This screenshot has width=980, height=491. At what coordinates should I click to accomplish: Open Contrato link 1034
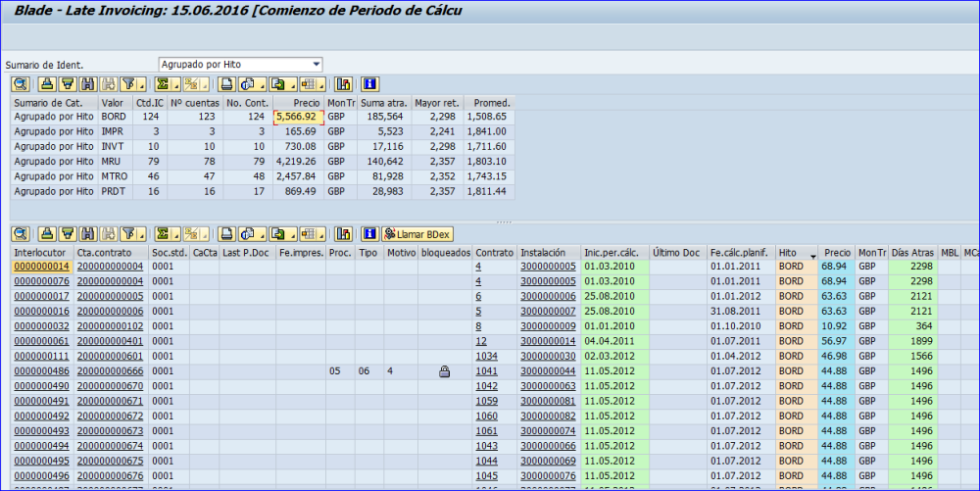click(487, 356)
